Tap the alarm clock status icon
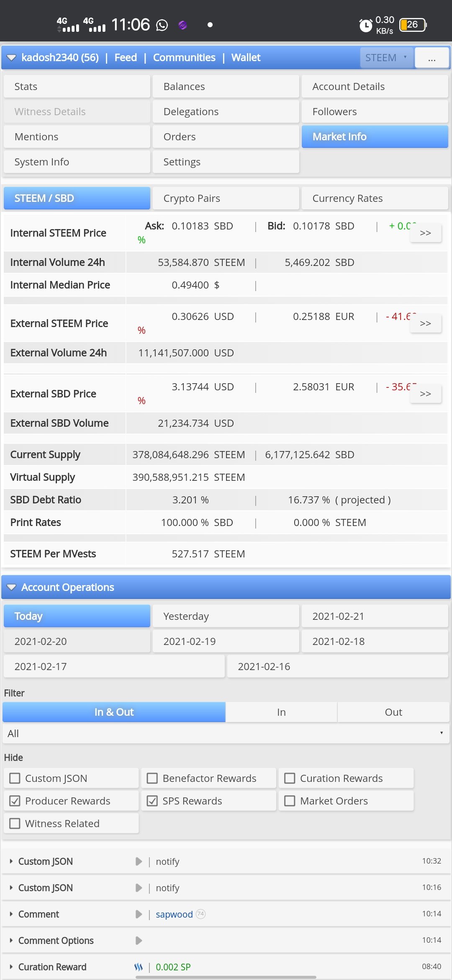Screen dimensions: 452x980 366,26
